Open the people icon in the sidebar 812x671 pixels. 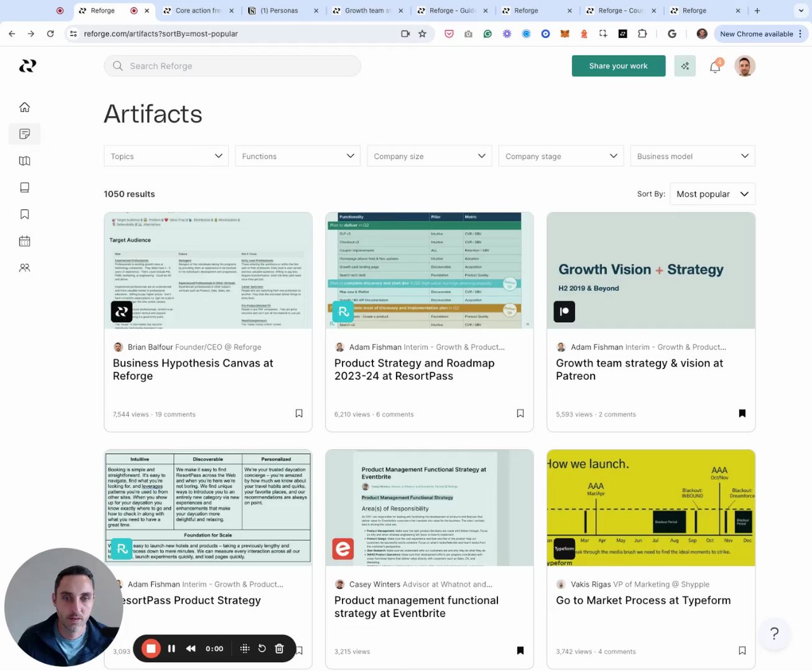click(x=25, y=268)
